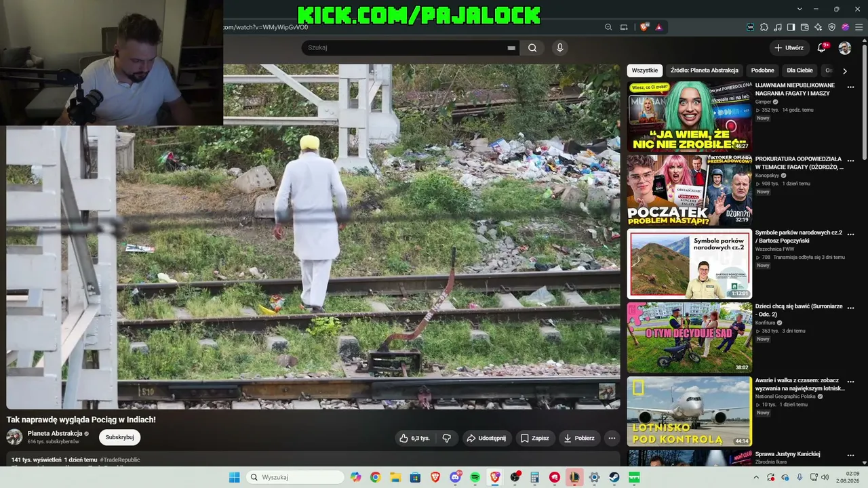Select the Źródło: Planeta Abstrakcja chip
The height and width of the screenshot is (488, 868).
[x=705, y=70]
